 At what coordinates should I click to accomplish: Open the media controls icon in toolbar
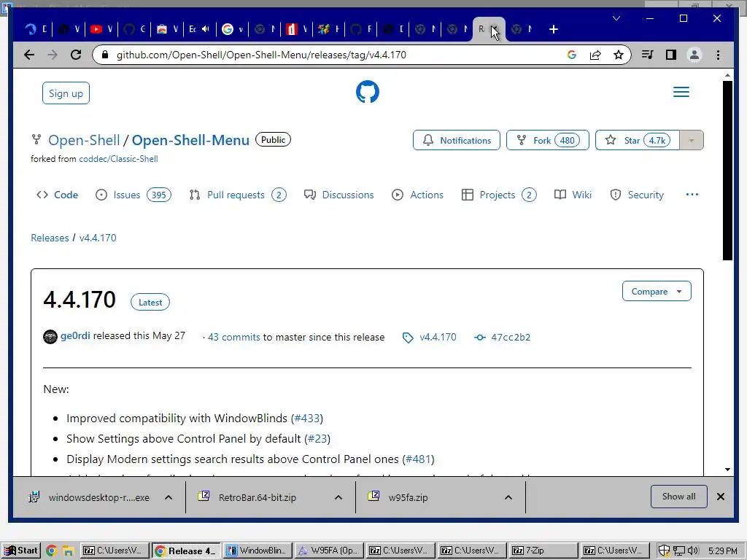648,55
